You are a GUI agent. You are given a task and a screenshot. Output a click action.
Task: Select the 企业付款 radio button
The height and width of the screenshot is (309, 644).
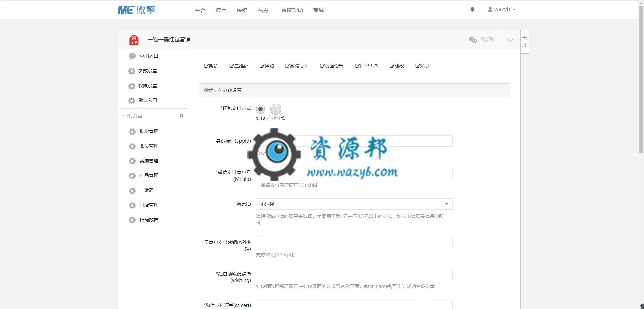click(x=276, y=109)
